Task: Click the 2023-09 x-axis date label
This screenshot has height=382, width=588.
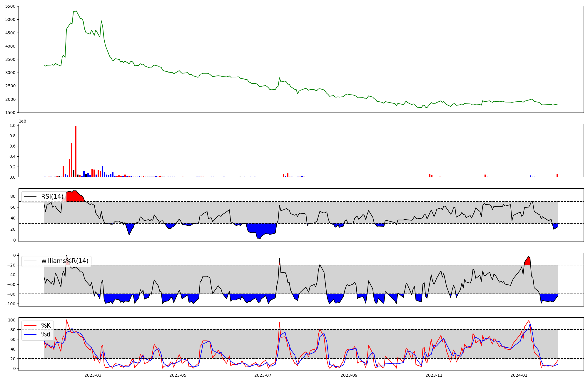Action: pos(349,375)
